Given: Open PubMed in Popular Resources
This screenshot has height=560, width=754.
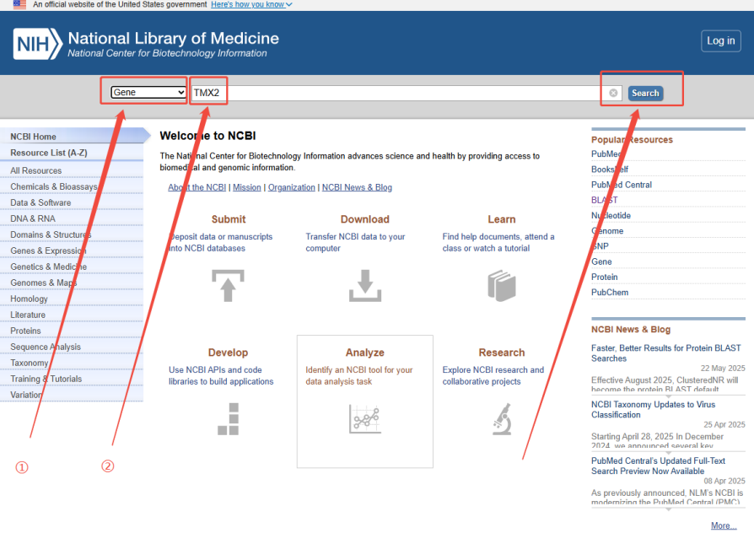Looking at the screenshot, I should coord(606,153).
